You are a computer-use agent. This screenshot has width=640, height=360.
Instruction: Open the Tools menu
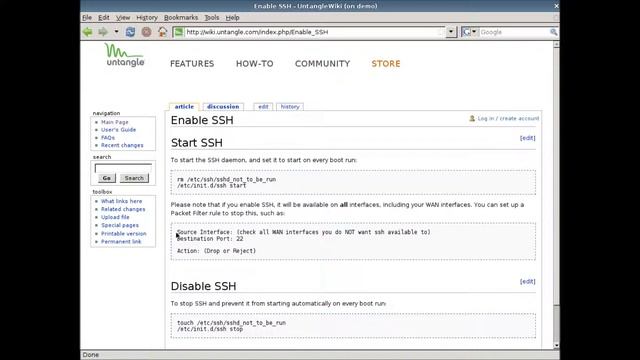(211, 18)
